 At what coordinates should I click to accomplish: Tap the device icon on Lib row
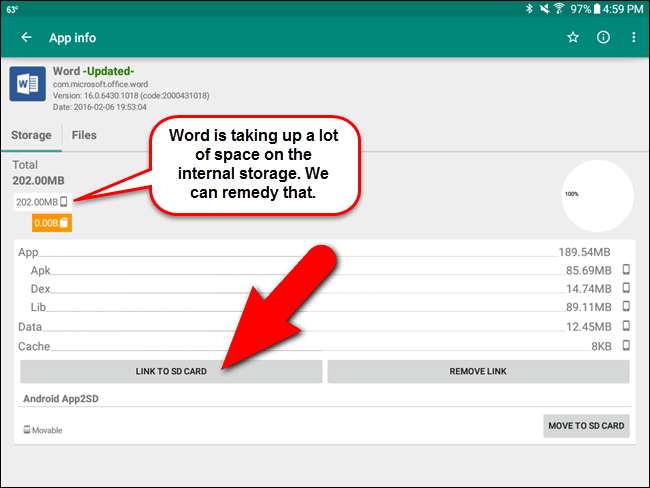click(626, 306)
